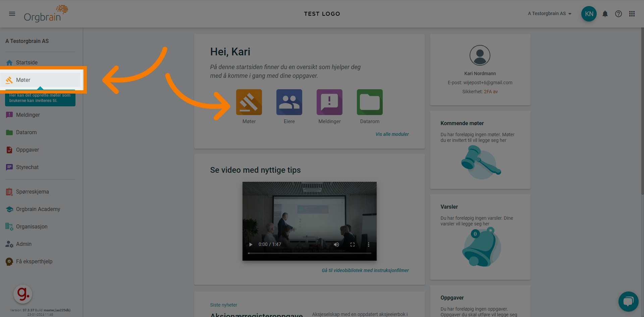Open the apps grid launcher
Screen dimensions: 644x317
[632, 14]
